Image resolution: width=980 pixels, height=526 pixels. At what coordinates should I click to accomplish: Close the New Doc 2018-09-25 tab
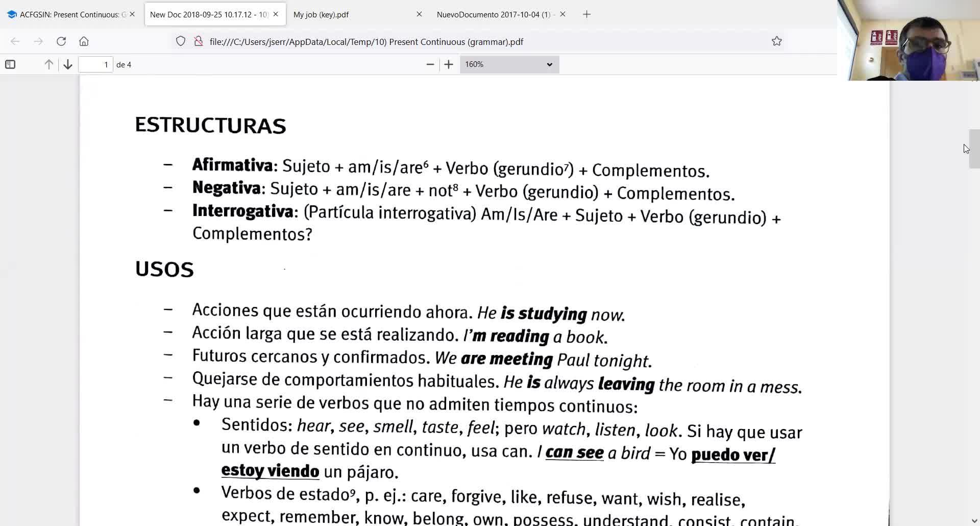click(276, 14)
